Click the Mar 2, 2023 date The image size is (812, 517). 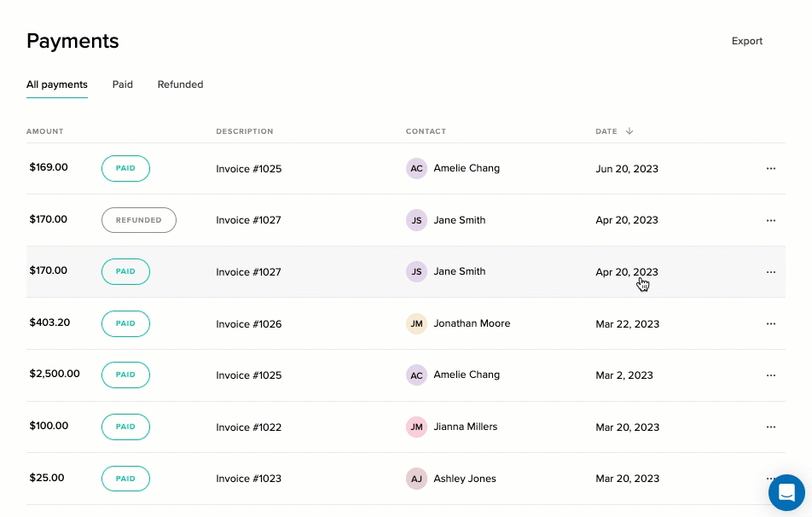pos(624,375)
